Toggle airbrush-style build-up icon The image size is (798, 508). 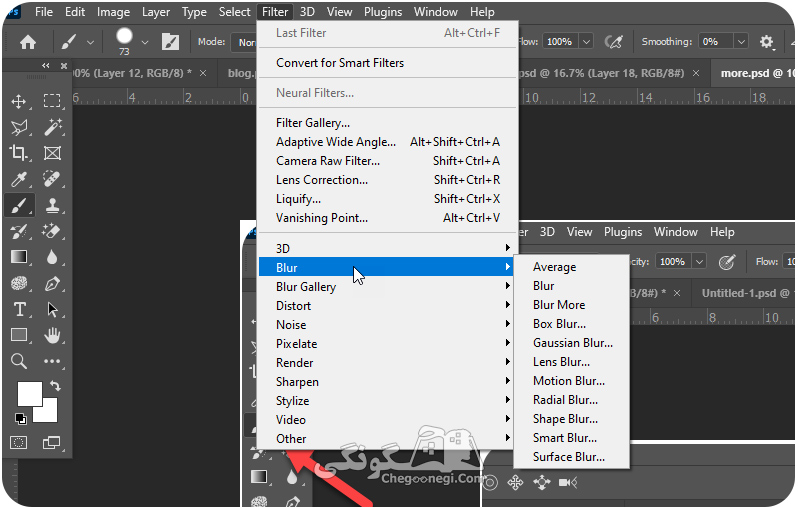tap(614, 42)
